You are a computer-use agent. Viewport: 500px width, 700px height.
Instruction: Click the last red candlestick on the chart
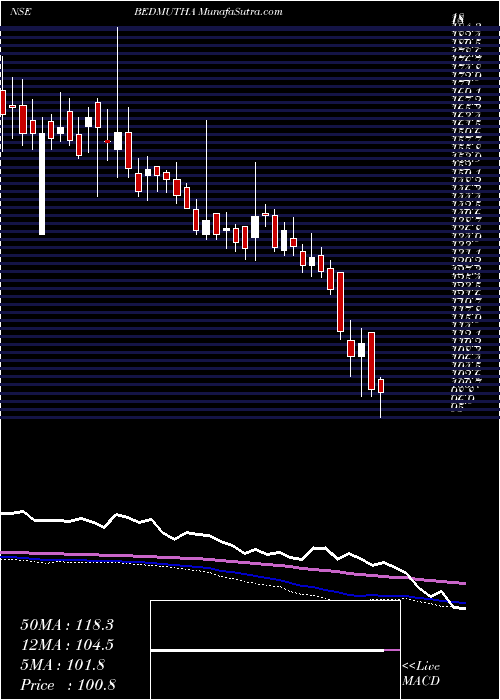[x=381, y=386]
